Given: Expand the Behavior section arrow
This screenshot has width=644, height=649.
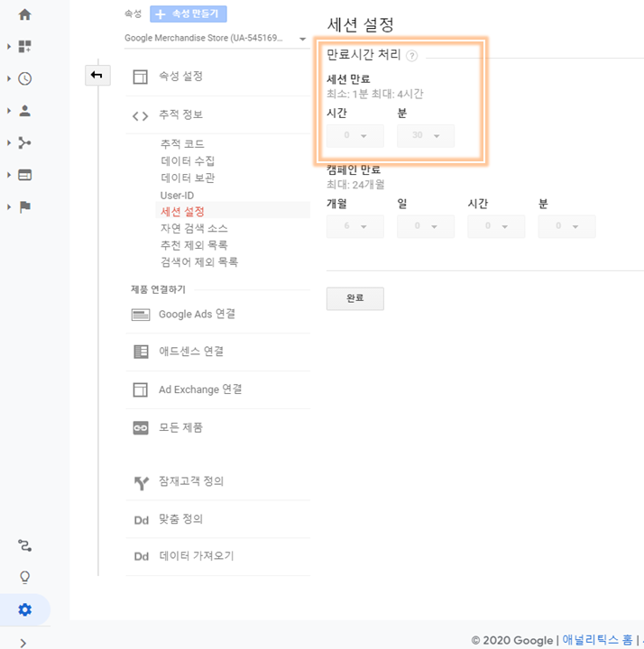Looking at the screenshot, I should 9,175.
